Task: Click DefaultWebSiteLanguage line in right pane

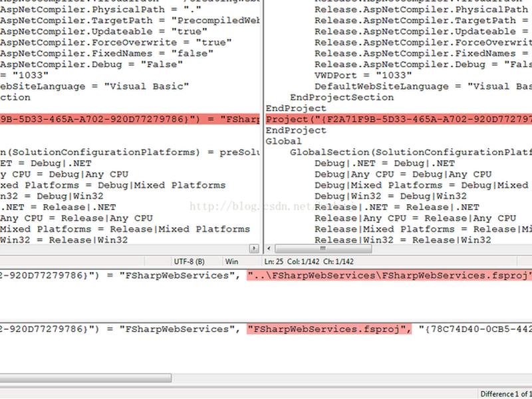Action: pos(423,86)
